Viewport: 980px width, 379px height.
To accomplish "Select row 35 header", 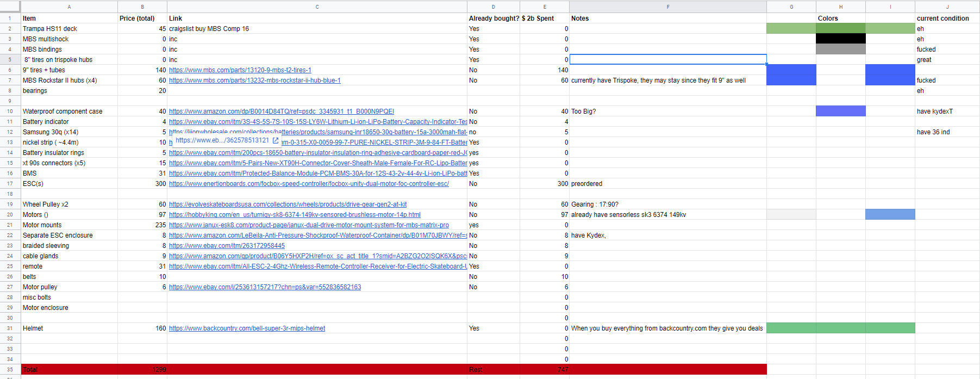I will [10, 370].
